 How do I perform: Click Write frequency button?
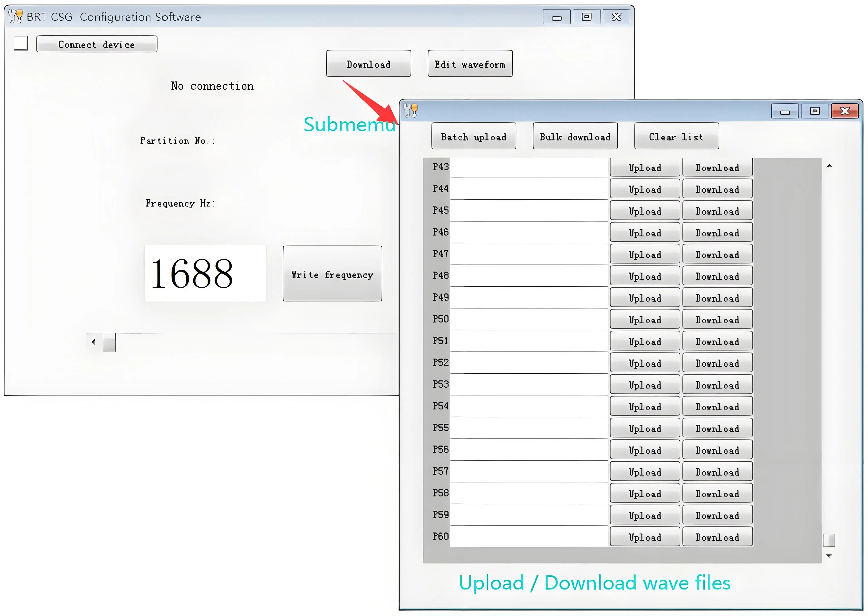point(332,274)
